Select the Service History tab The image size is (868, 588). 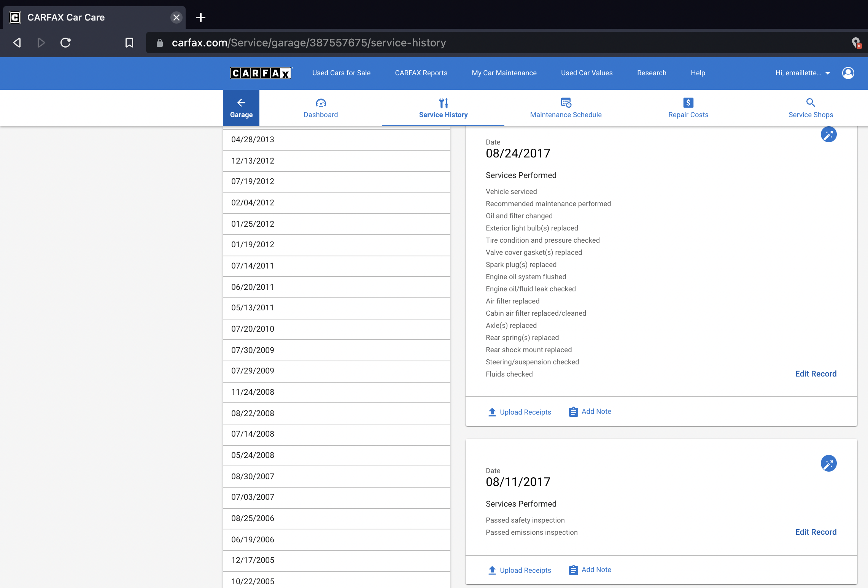[x=443, y=108]
